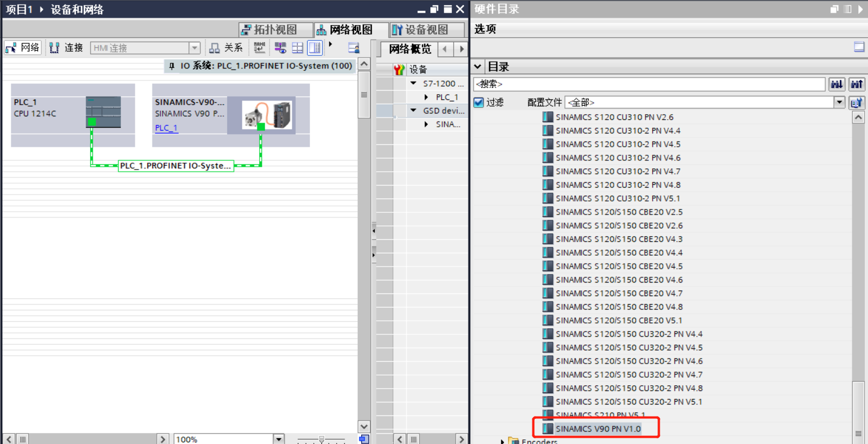
Task: Adjust the network view zoom slider
Action: 321,439
